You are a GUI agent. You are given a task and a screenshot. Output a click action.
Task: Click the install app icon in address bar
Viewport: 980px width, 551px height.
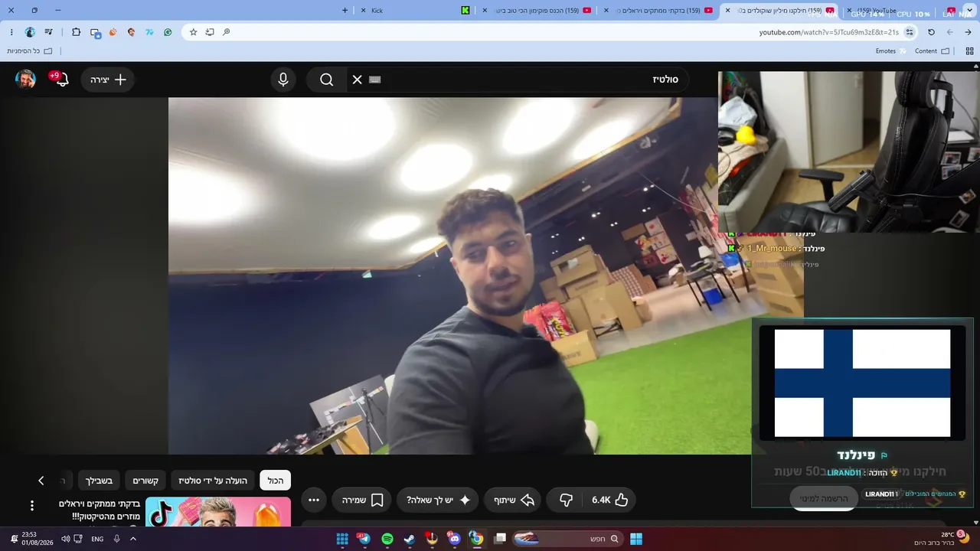click(210, 32)
